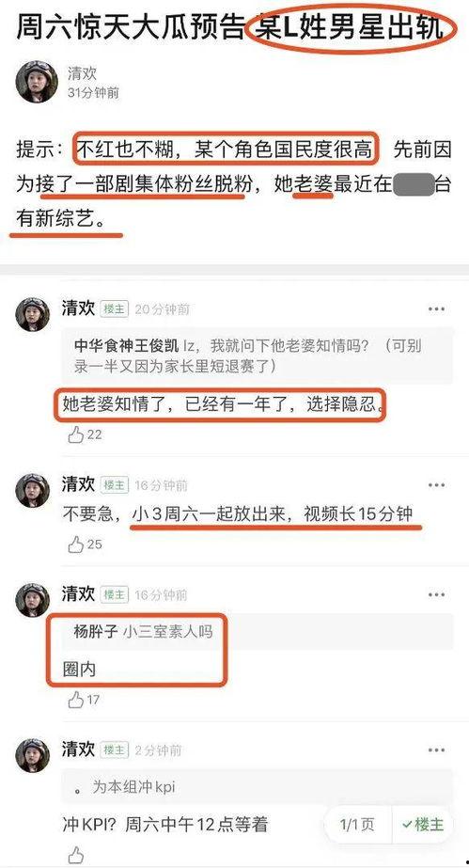
Task: Open 清欢's avatar in the post header
Action: 37,82
